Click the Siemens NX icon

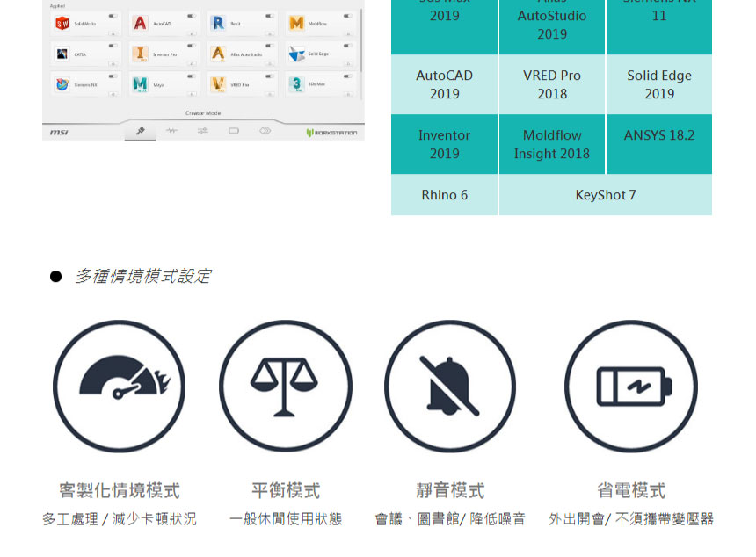tap(62, 83)
